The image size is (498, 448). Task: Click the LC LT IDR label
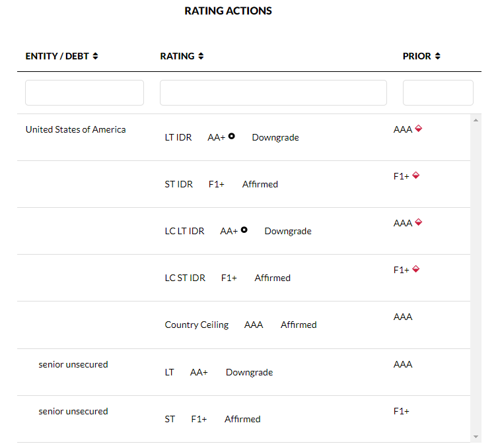184,232
